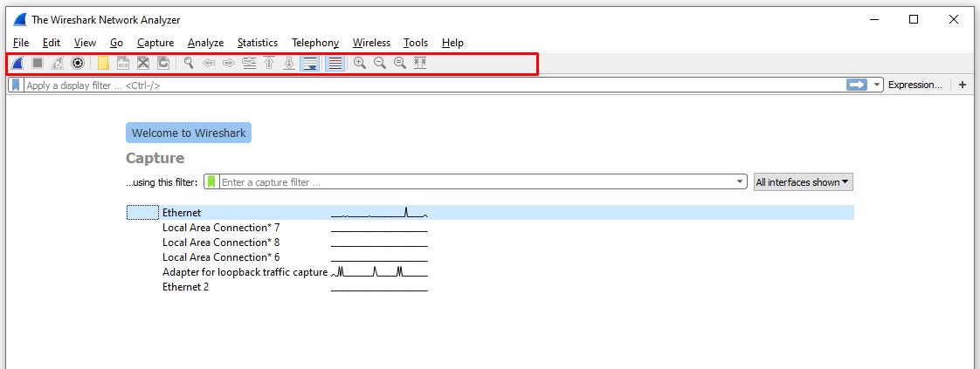The image size is (980, 369).
Task: Open the File menu
Action: pyautogui.click(x=21, y=43)
